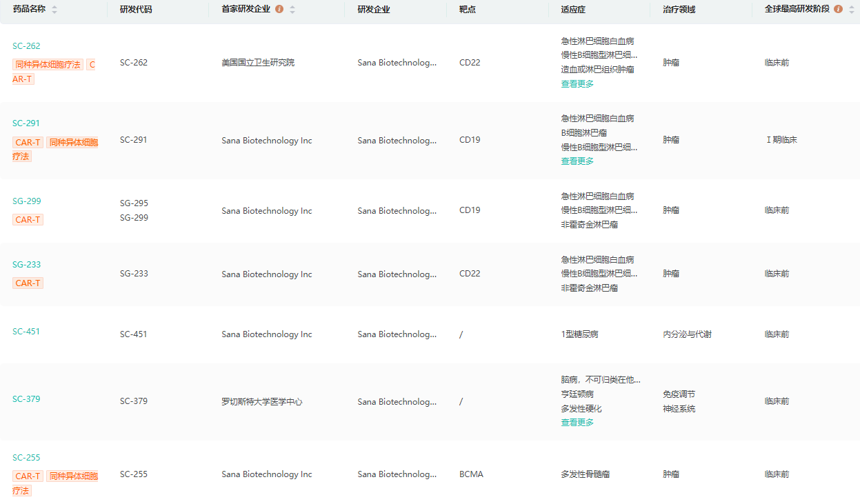
Task: Click SG-295 code in SG-299 row
Action: 134,203
